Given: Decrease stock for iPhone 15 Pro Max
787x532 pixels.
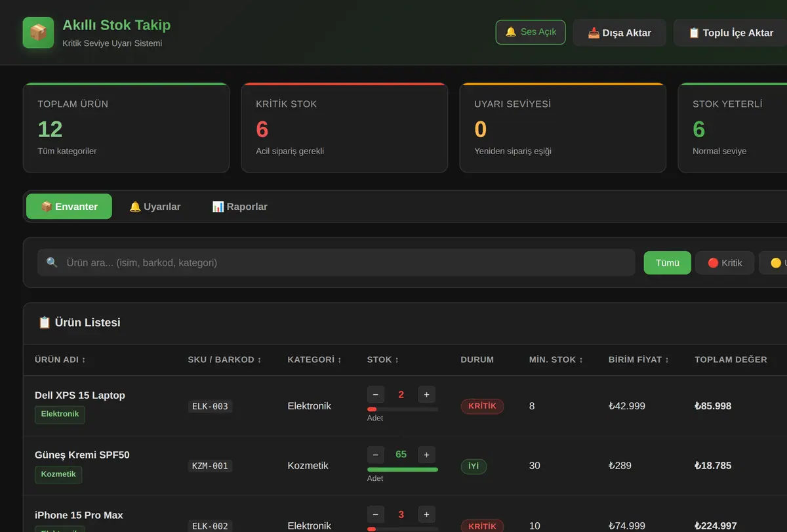Looking at the screenshot, I should coord(376,514).
